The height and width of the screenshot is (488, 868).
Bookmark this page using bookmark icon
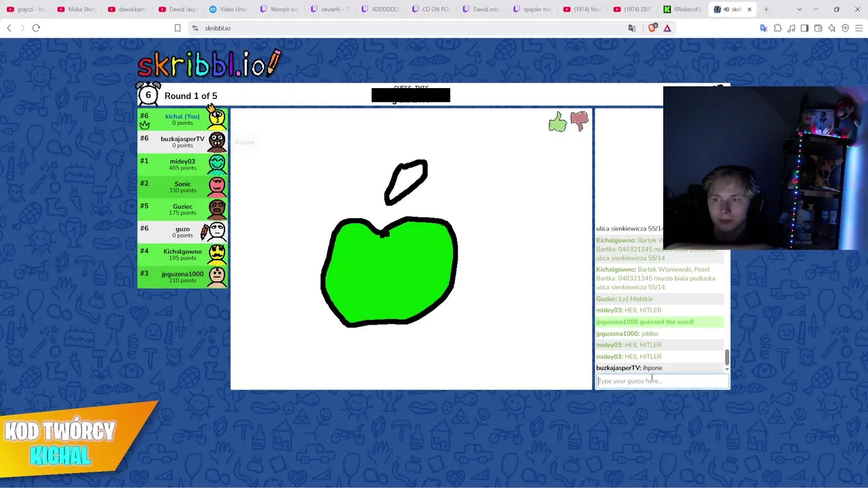coord(178,28)
